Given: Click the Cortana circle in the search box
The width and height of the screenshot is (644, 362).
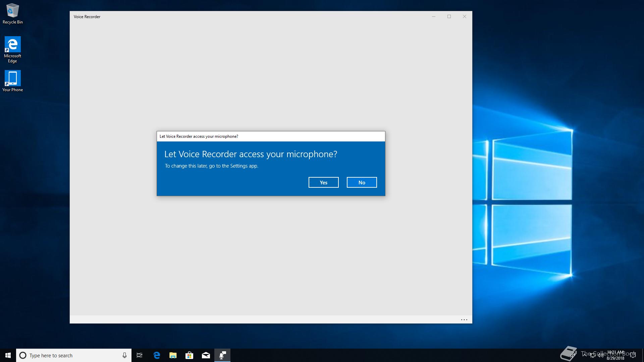Looking at the screenshot, I should 23,355.
